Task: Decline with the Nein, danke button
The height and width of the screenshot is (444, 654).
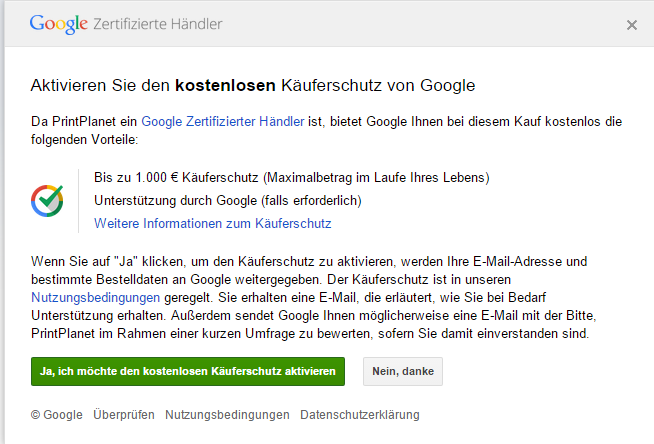Action: point(403,371)
